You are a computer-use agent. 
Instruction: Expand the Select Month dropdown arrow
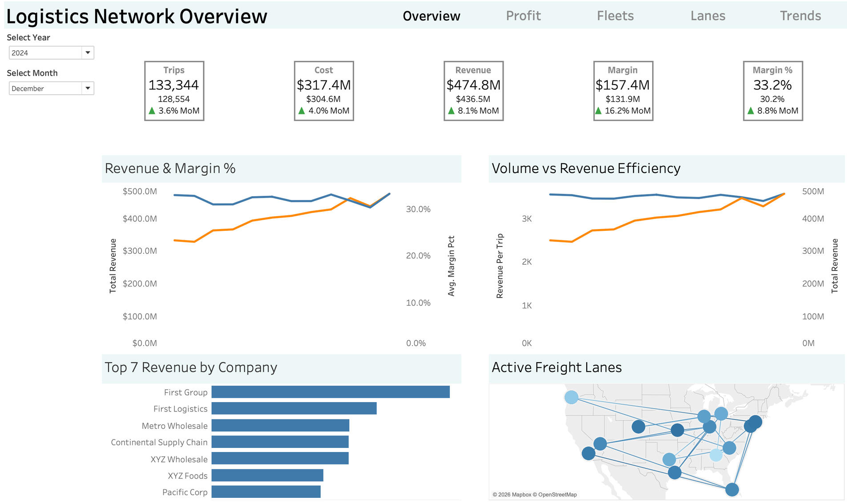point(88,88)
